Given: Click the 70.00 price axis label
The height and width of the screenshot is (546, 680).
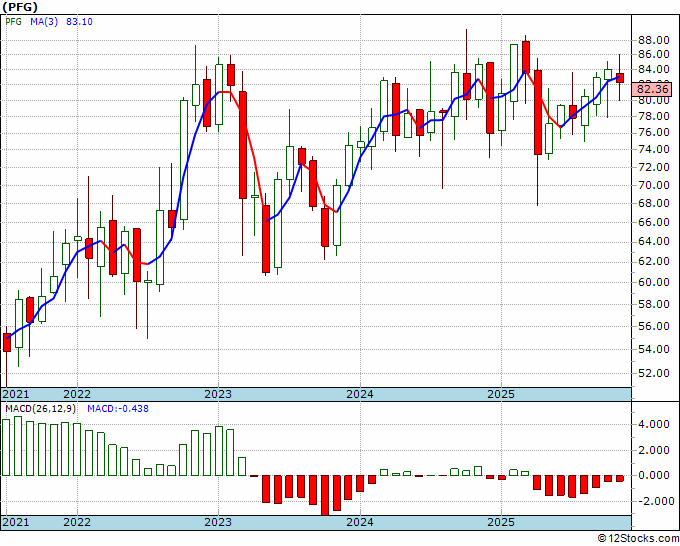Looking at the screenshot, I should pos(654,185).
